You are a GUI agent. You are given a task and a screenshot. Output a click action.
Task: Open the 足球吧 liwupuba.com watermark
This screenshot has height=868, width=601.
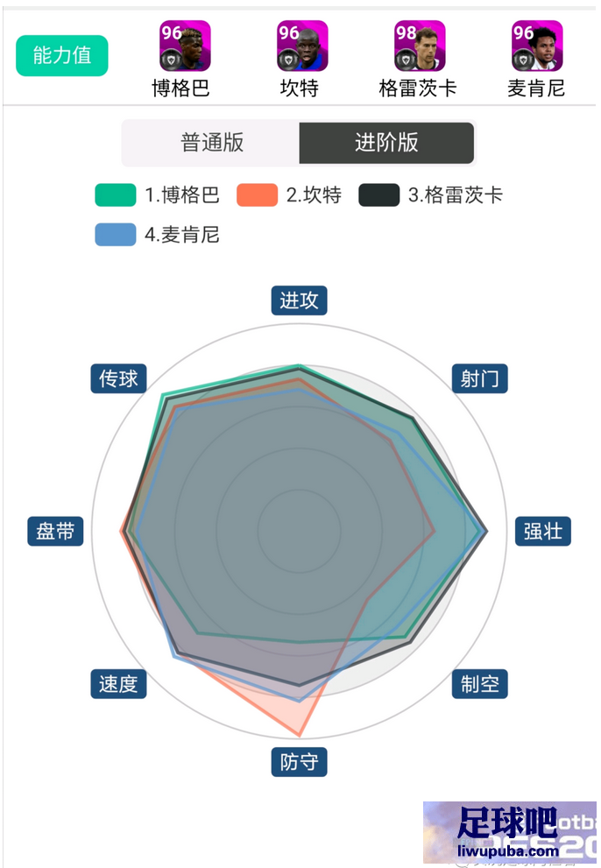[510, 833]
